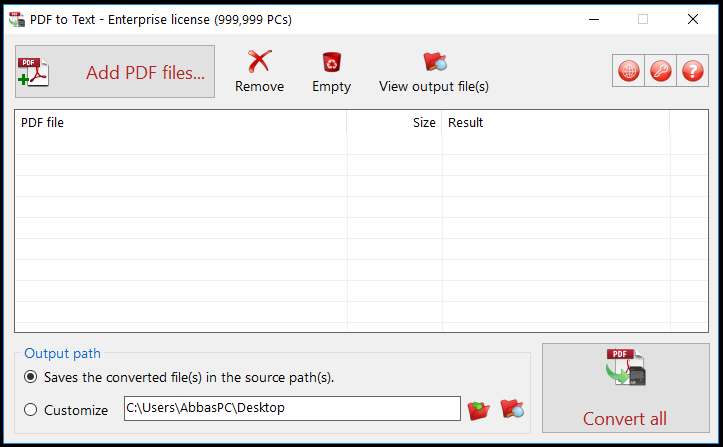This screenshot has width=723, height=447.
Task: Select Saves converted files in source path
Action: (x=31, y=377)
